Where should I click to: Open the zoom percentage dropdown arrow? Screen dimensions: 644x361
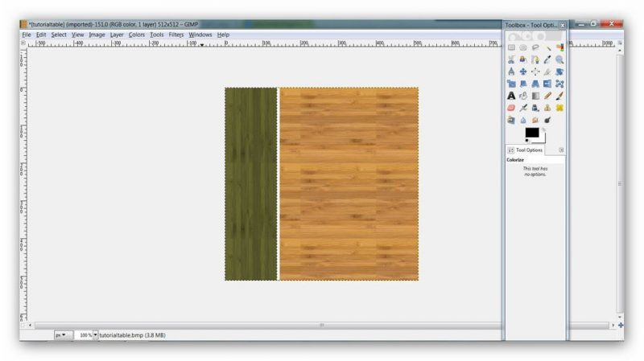pos(95,334)
